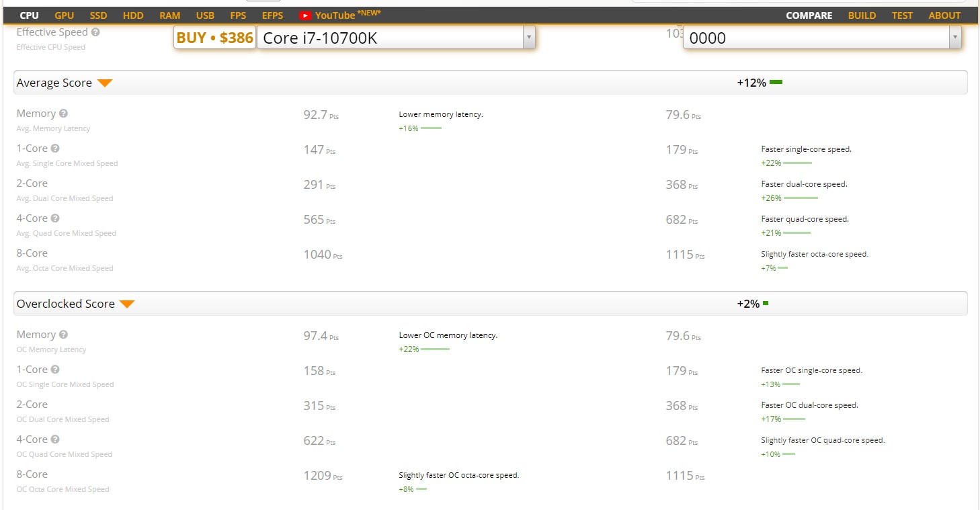980x510 pixels.
Task: Open the BUILD page link
Action: tap(862, 15)
